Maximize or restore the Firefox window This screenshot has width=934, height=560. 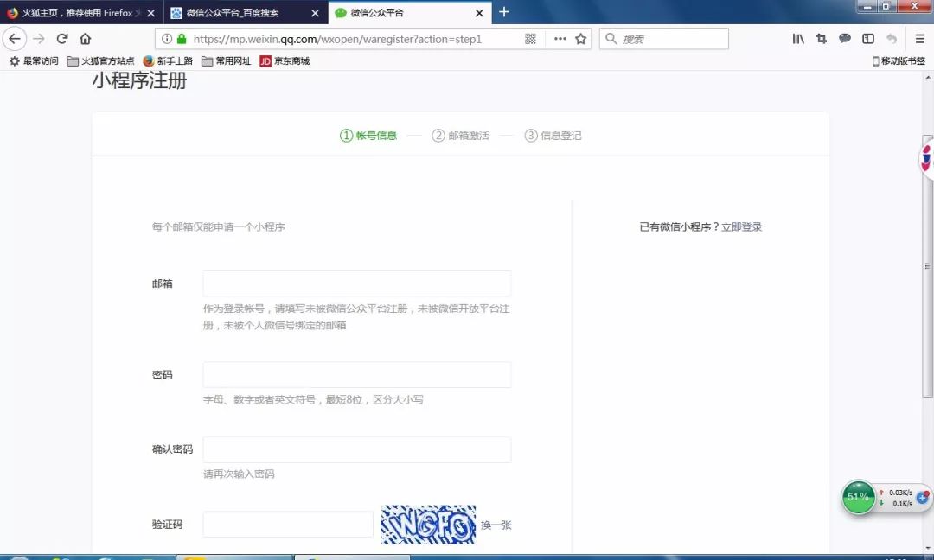(x=886, y=7)
